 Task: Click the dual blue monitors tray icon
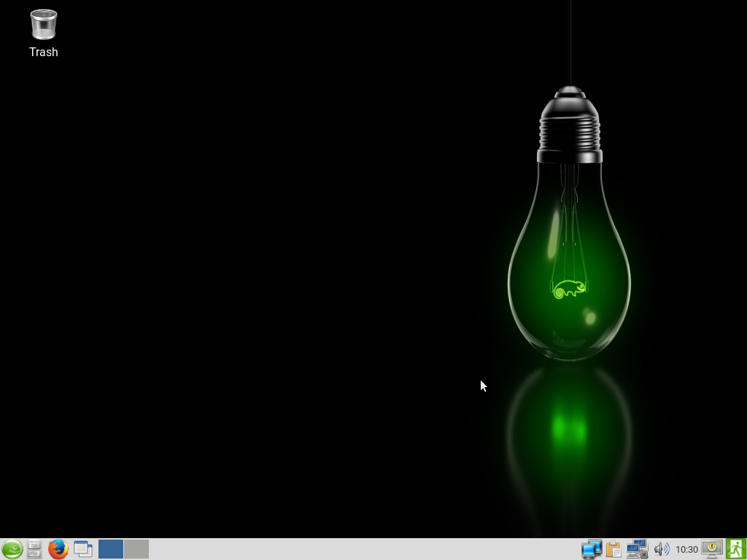point(591,549)
